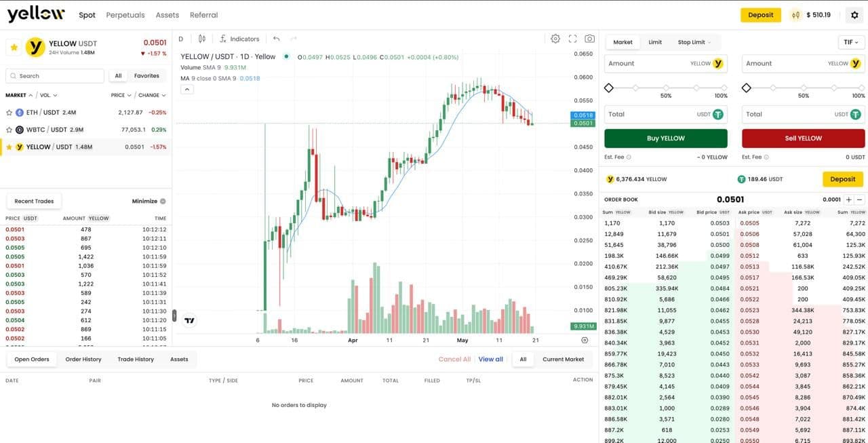Click the info icon beside buy Est. Fee
Screen dimensions: 868x443
[629, 157]
